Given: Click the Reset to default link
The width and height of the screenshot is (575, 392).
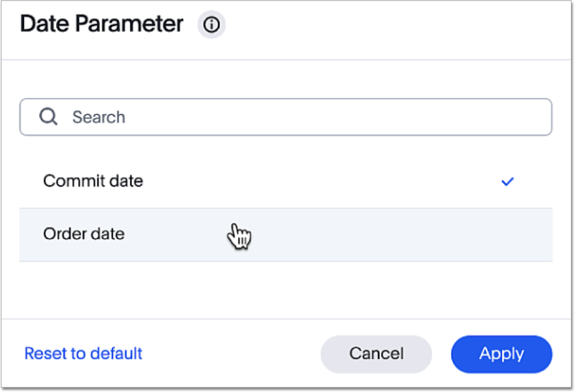Looking at the screenshot, I should [x=83, y=353].
